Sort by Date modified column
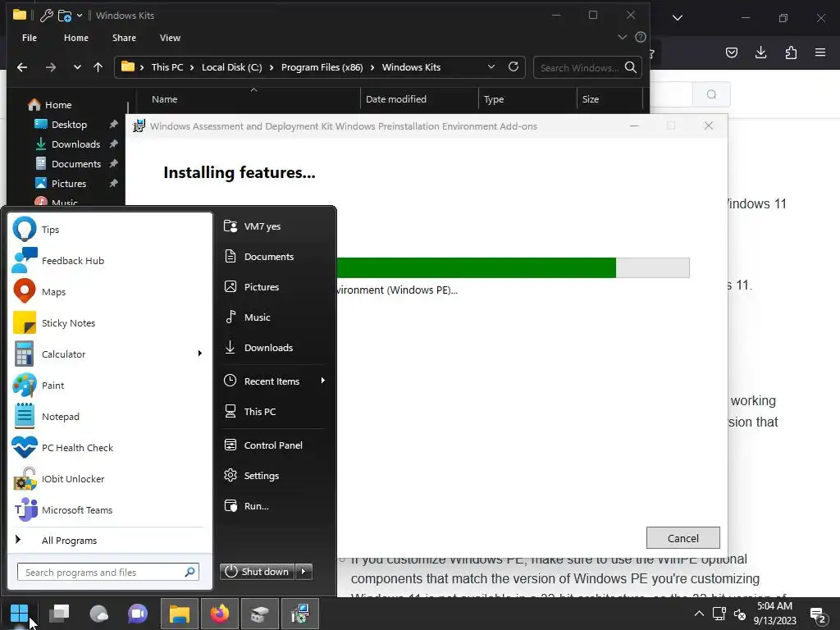 pos(396,99)
